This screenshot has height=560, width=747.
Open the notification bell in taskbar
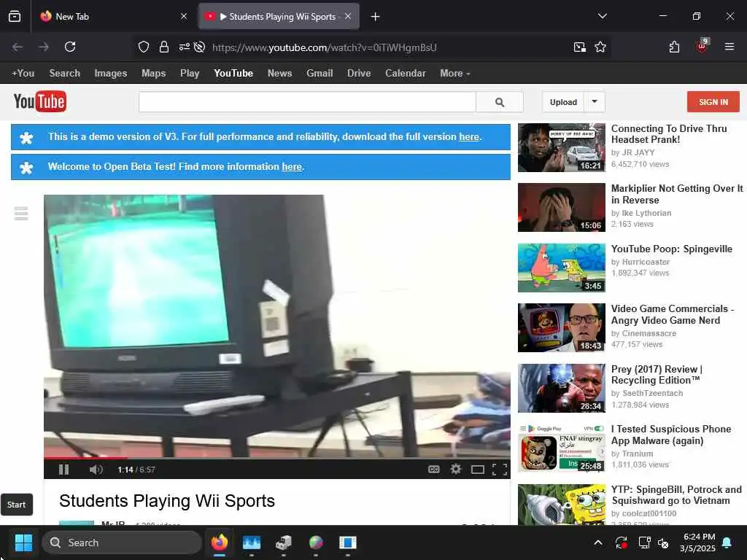[727, 542]
